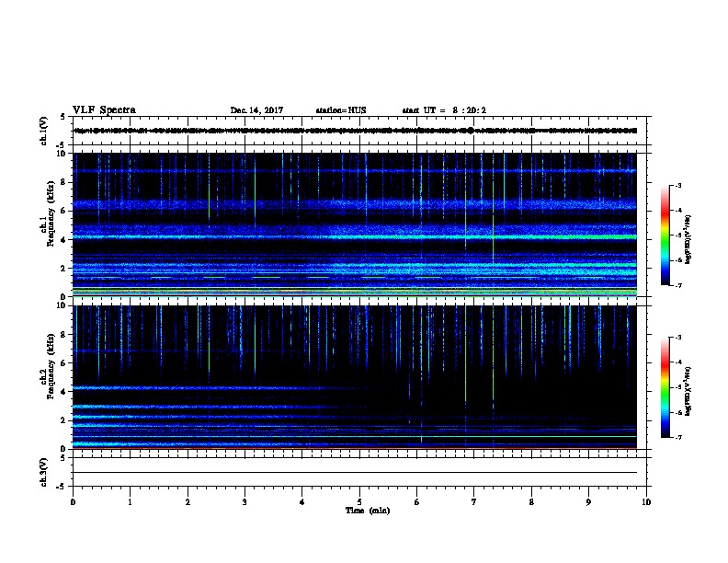The width and height of the screenshot is (728, 563).
Task: Click the ch.1(V) waveform trace
Action: [x=355, y=131]
